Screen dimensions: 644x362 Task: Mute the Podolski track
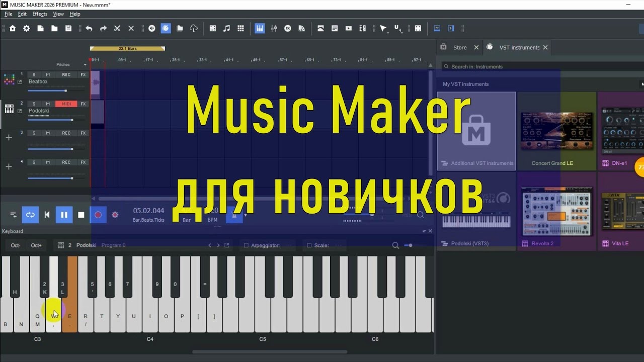[x=48, y=104]
